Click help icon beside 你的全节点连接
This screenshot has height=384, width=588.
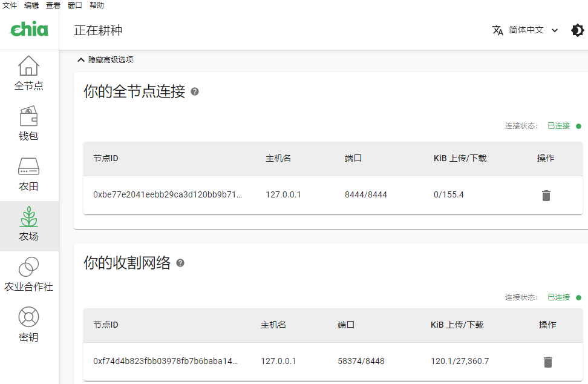coord(195,91)
